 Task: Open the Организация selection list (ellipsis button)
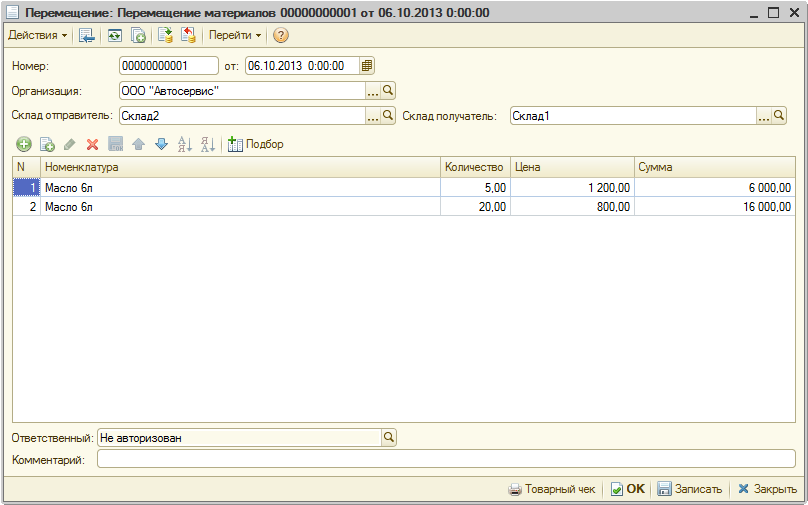pos(373,91)
